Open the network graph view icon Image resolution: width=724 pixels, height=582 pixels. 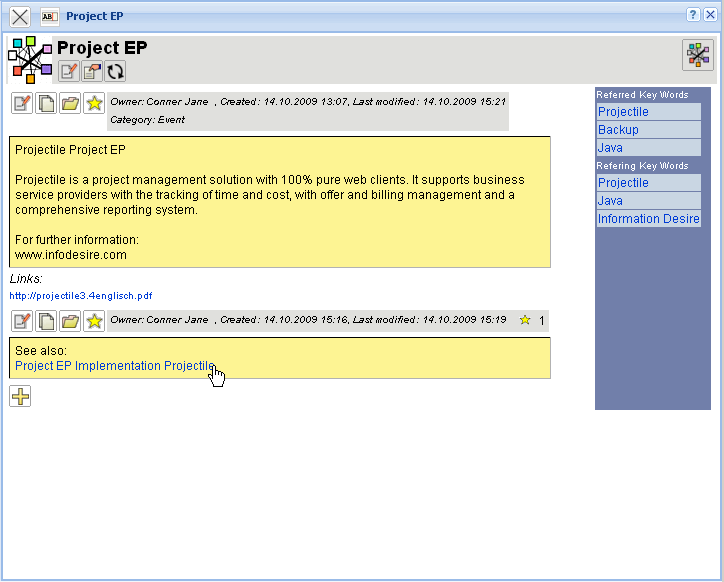coord(697,56)
